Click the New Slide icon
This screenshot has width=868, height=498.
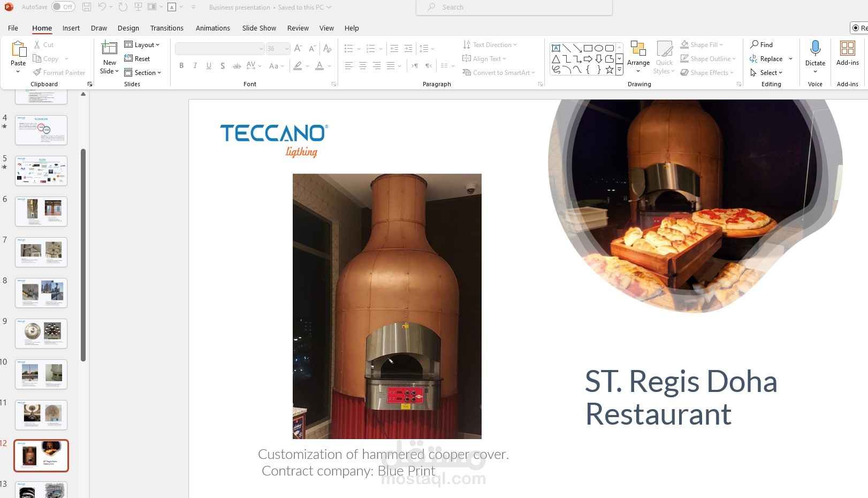[109, 48]
